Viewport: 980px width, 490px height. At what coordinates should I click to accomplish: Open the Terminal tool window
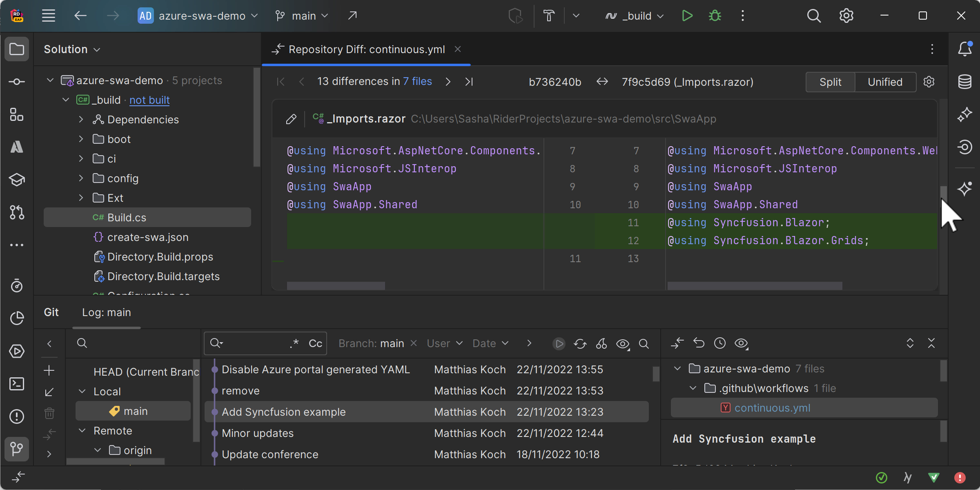pyautogui.click(x=17, y=384)
